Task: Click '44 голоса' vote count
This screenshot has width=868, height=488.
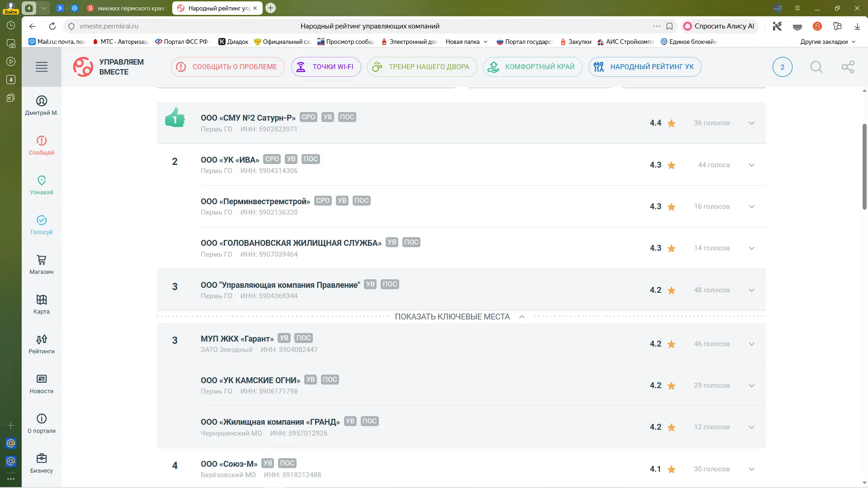Action: pos(714,165)
